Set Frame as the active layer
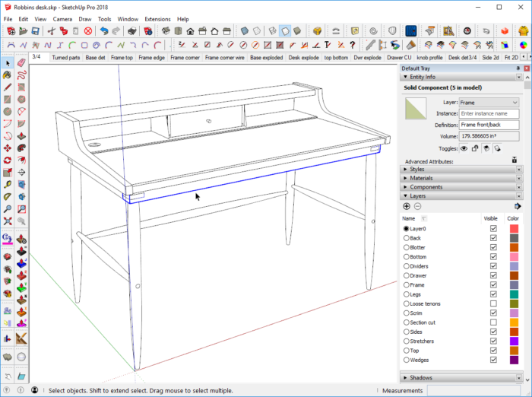The height and width of the screenshot is (397, 532). 406,285
